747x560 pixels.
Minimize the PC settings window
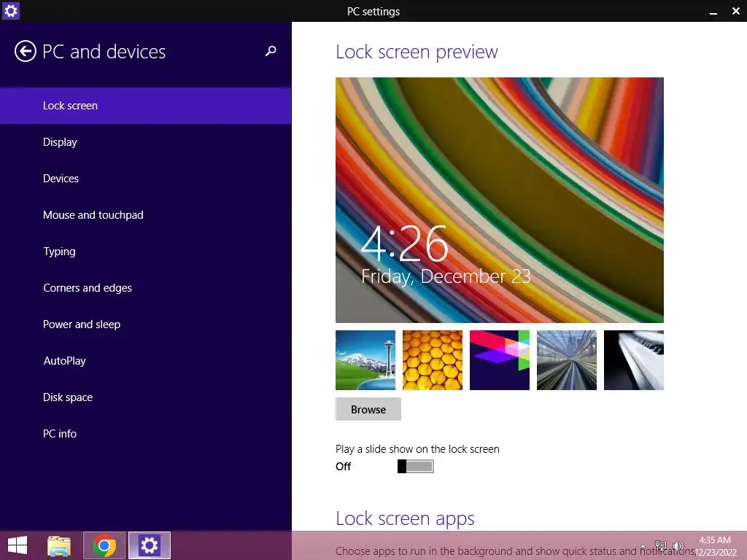[713, 12]
